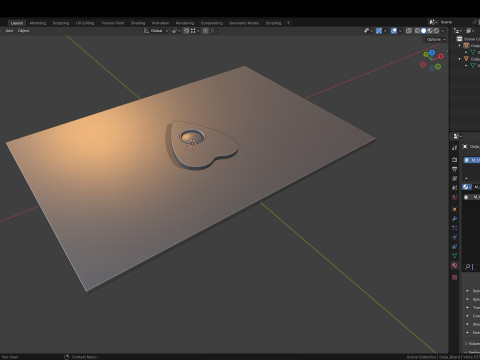This screenshot has width=480, height=360.
Task: Switch to the Geometry Nodes workspace tab
Action: [x=244, y=23]
